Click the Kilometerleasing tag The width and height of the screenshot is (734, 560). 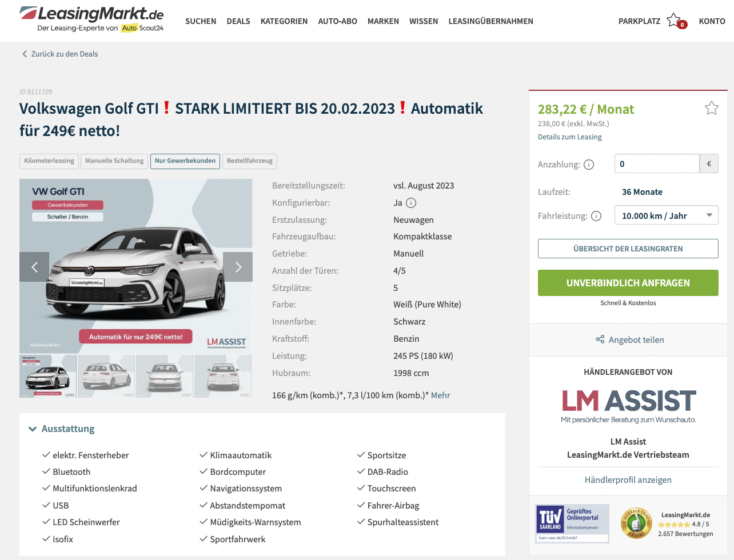[x=49, y=161]
